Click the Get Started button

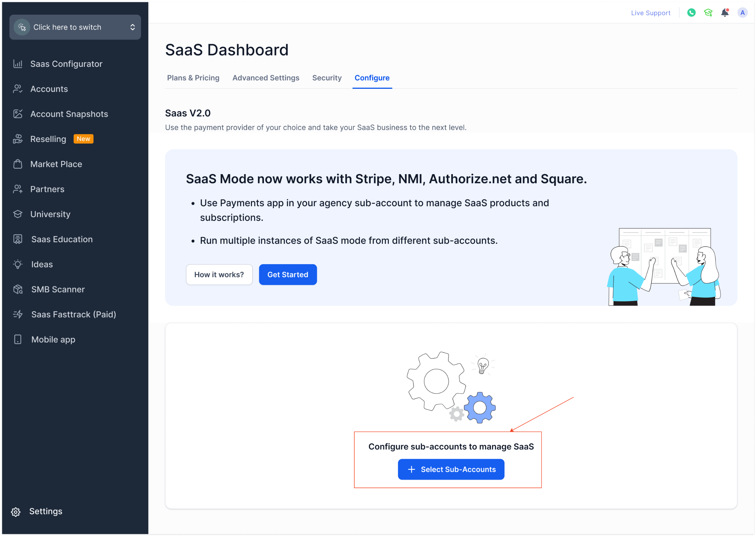[288, 275]
